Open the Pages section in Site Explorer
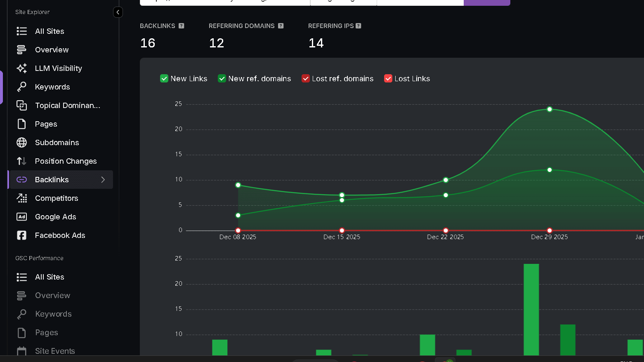The width and height of the screenshot is (644, 362). pyautogui.click(x=46, y=124)
